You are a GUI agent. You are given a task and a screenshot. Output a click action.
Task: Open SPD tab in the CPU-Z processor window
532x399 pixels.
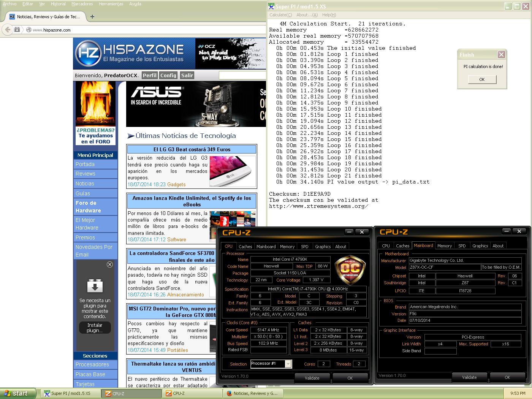click(x=305, y=247)
